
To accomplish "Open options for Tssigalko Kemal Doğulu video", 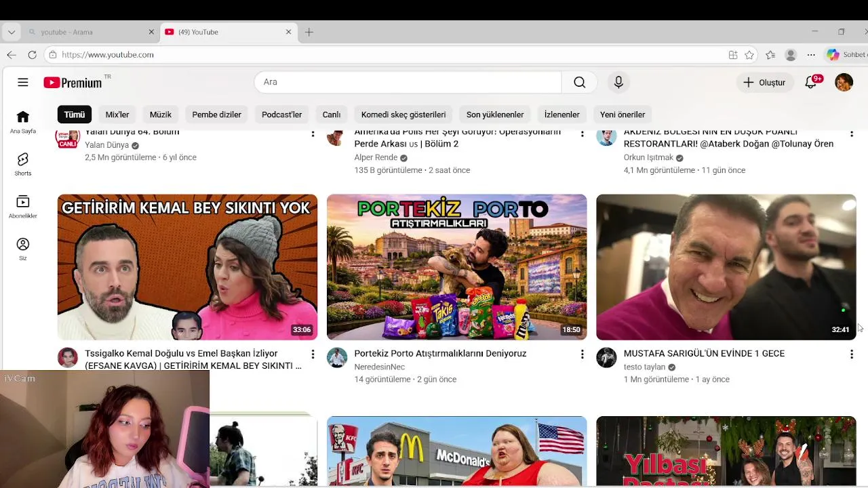I will [x=313, y=354].
